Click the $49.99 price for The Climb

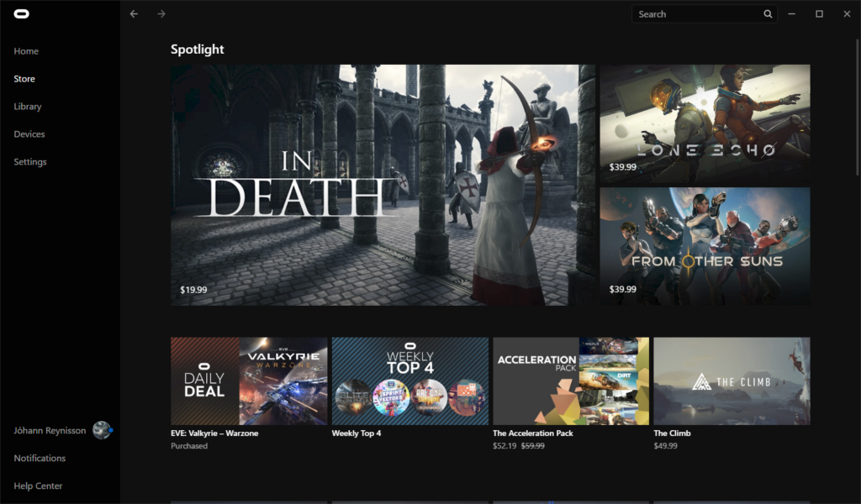coord(666,446)
